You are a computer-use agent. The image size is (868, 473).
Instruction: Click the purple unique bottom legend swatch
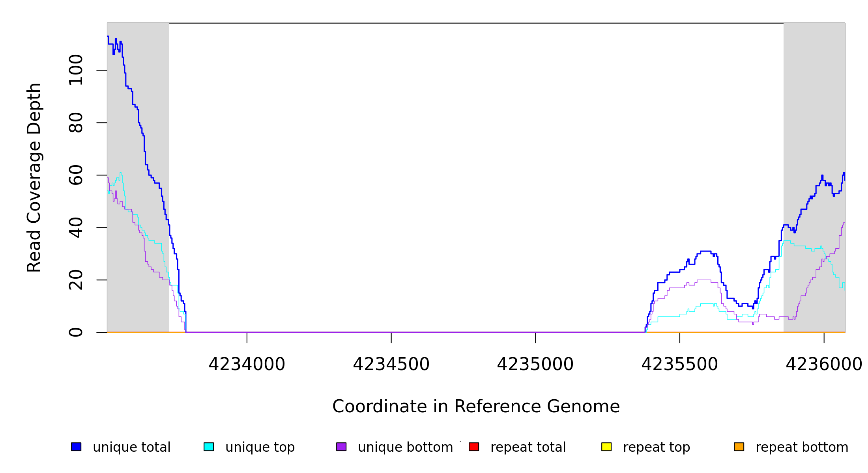coord(341,447)
